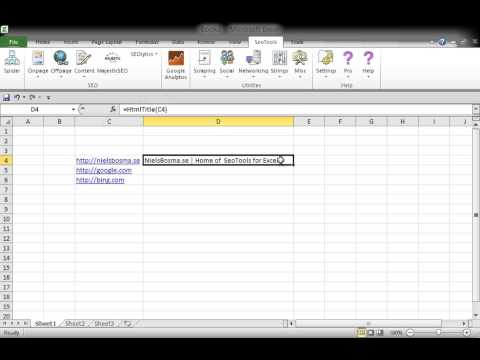Viewport: 480px width, 360px height.
Task: Open the Misc utilities
Action: point(300,64)
